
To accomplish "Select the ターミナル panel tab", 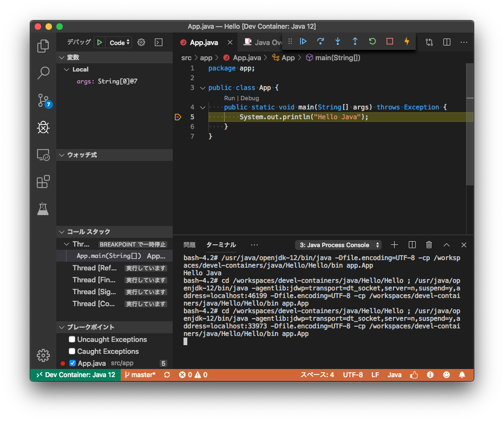I will [x=221, y=245].
